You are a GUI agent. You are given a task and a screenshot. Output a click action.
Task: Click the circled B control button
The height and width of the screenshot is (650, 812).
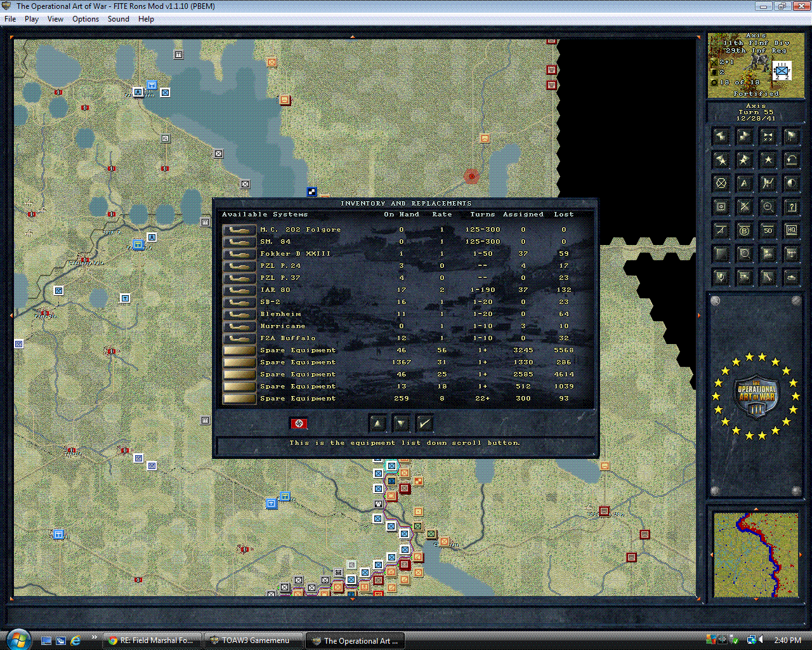(744, 230)
